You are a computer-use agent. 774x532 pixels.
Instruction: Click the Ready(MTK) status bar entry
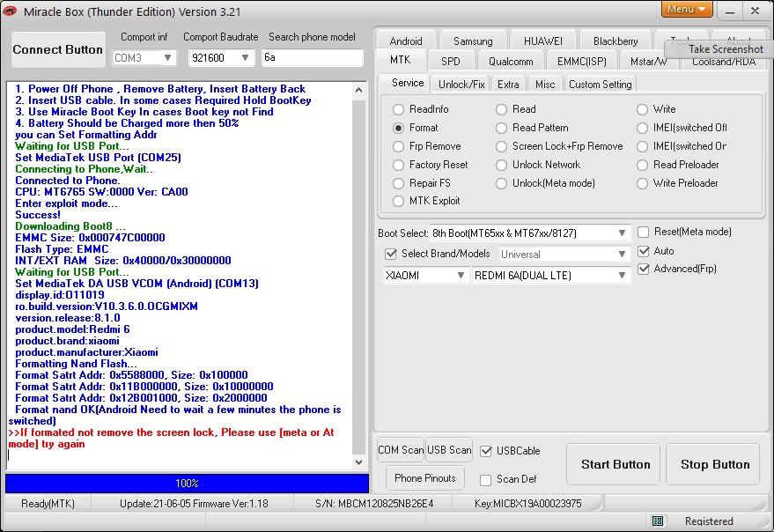pos(48,504)
